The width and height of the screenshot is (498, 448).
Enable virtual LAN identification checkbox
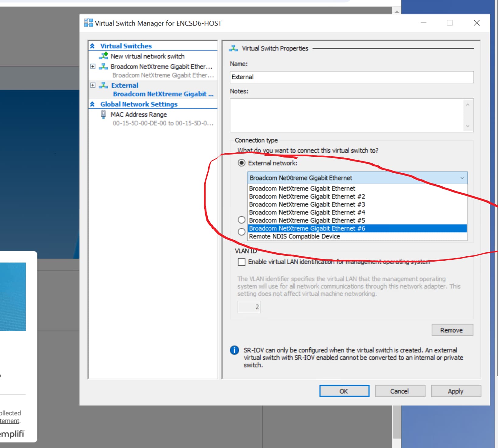pyautogui.click(x=241, y=262)
